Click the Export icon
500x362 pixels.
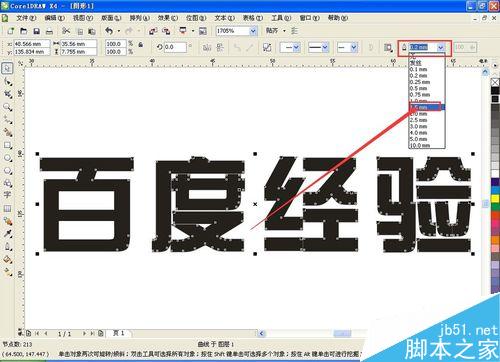point(166,31)
